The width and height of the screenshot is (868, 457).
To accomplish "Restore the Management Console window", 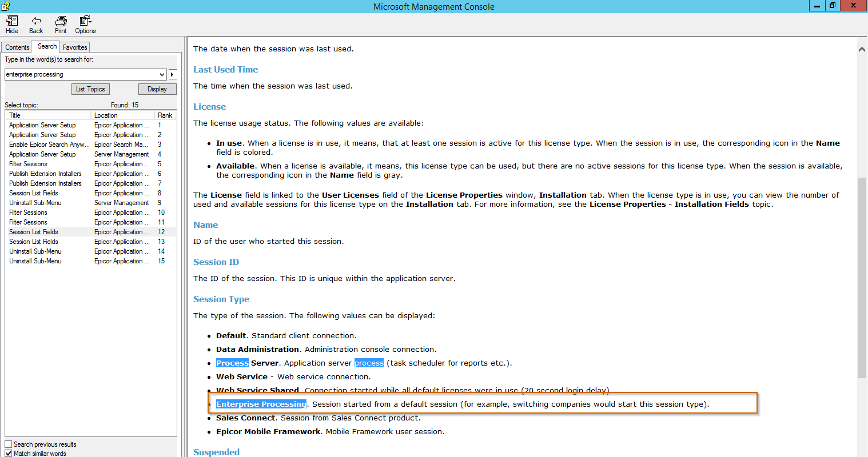I will click(x=833, y=6).
